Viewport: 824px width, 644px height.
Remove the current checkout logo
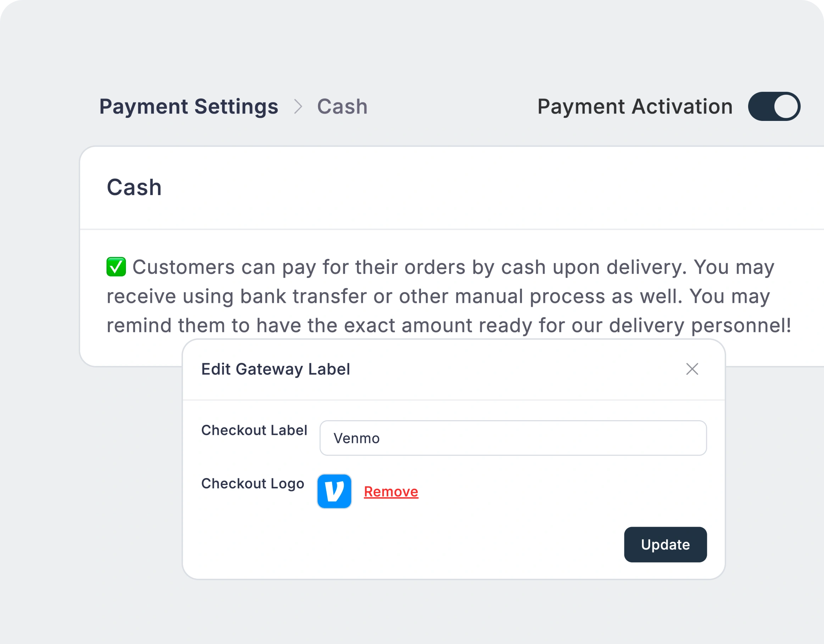(391, 492)
